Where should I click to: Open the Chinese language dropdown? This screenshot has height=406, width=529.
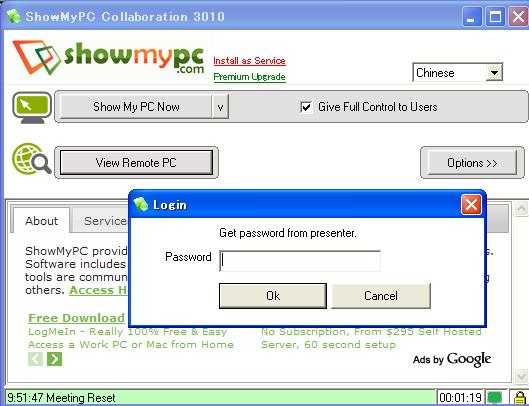[x=494, y=72]
